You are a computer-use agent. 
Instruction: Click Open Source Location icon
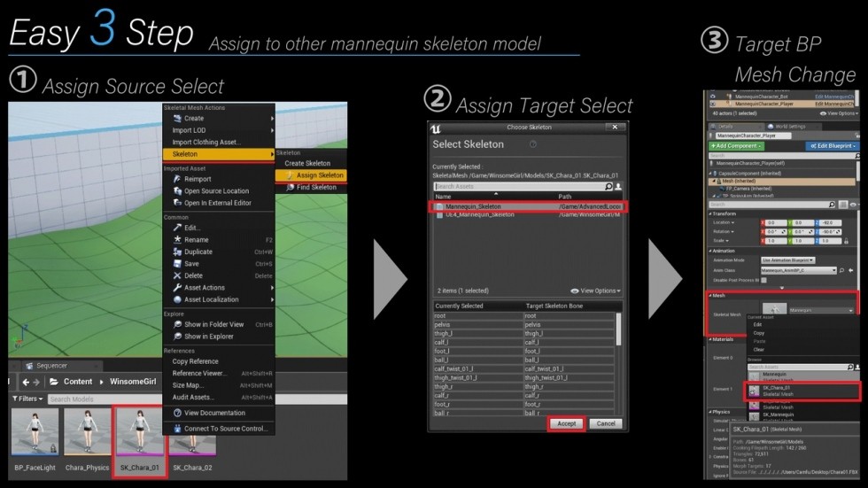(x=177, y=191)
